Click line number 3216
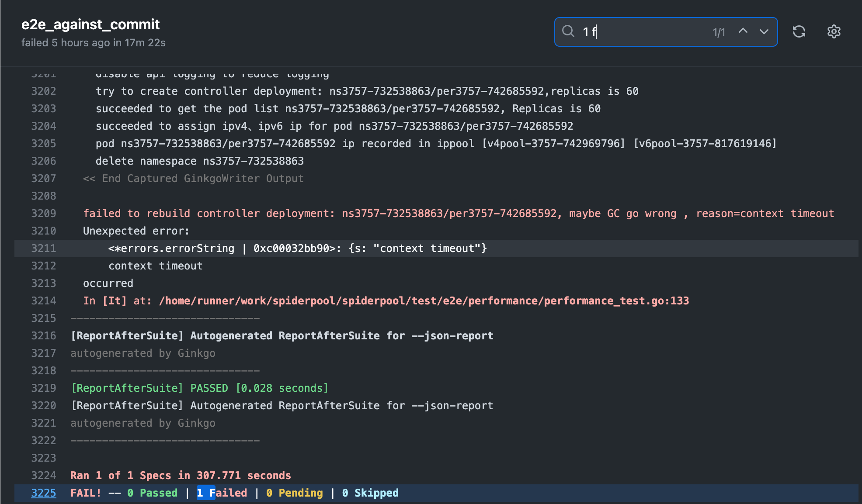 (43, 336)
